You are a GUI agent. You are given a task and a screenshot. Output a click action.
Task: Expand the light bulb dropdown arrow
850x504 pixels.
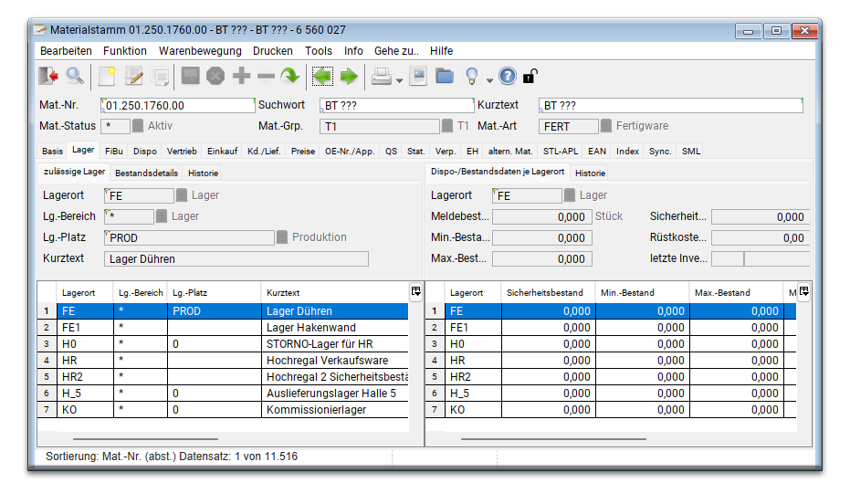[x=489, y=80]
